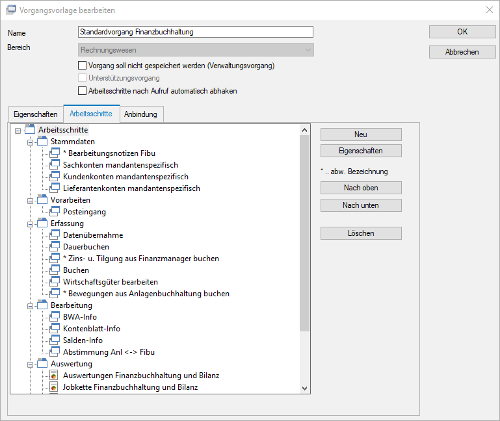Click the tree scrollbar down arrow
Viewport: 500px width, 421px height.
(x=304, y=388)
